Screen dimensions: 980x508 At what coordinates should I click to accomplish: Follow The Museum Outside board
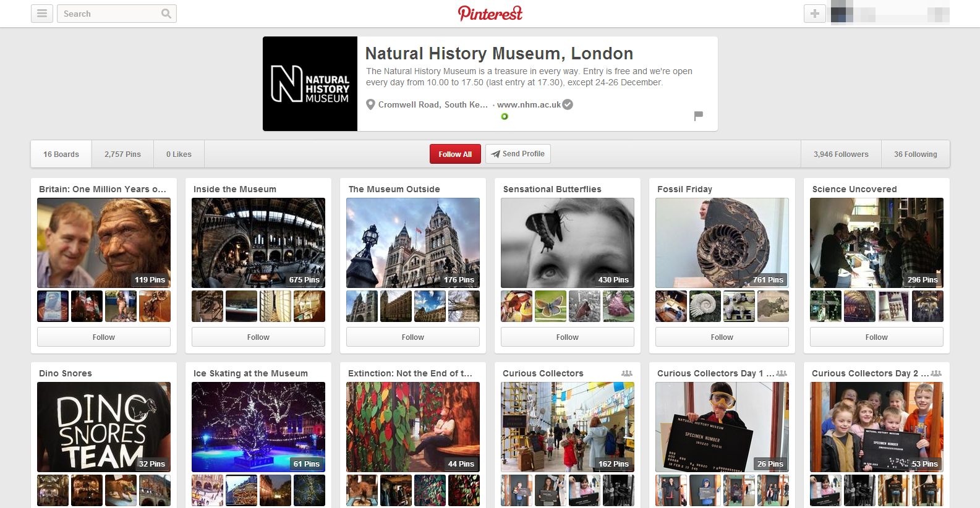pos(413,337)
